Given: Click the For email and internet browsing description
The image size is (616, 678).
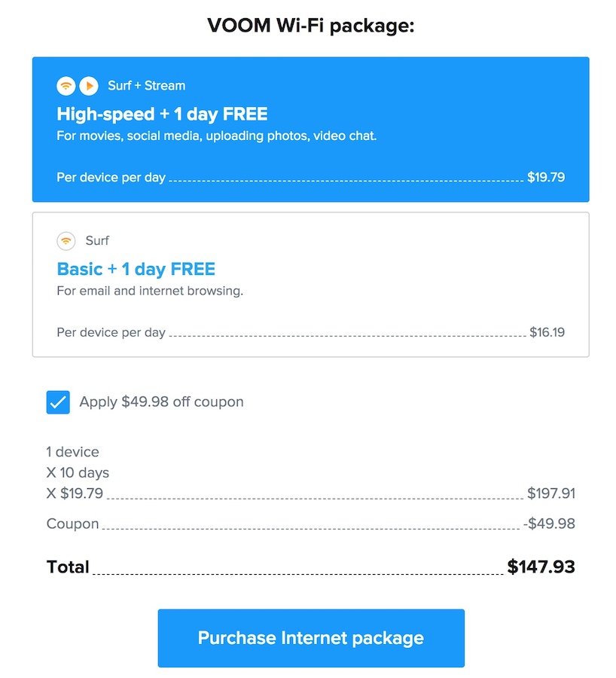Looking at the screenshot, I should click(150, 291).
